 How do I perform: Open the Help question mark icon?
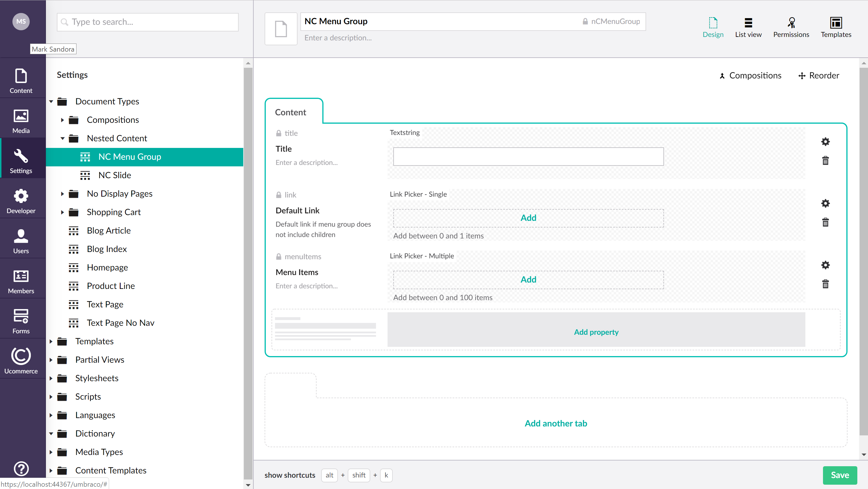(x=21, y=469)
